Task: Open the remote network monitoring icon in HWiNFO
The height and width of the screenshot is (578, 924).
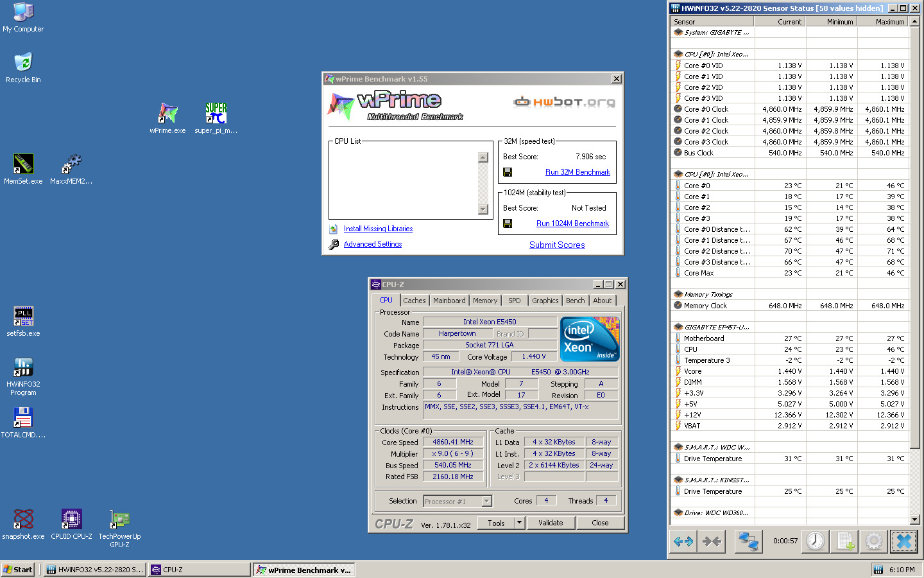Action: click(x=748, y=541)
